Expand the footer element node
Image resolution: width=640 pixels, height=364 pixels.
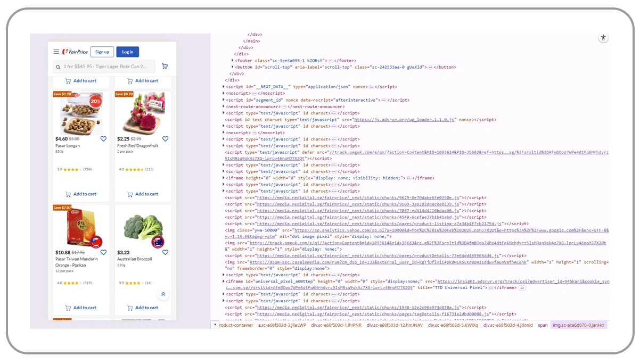point(233,61)
